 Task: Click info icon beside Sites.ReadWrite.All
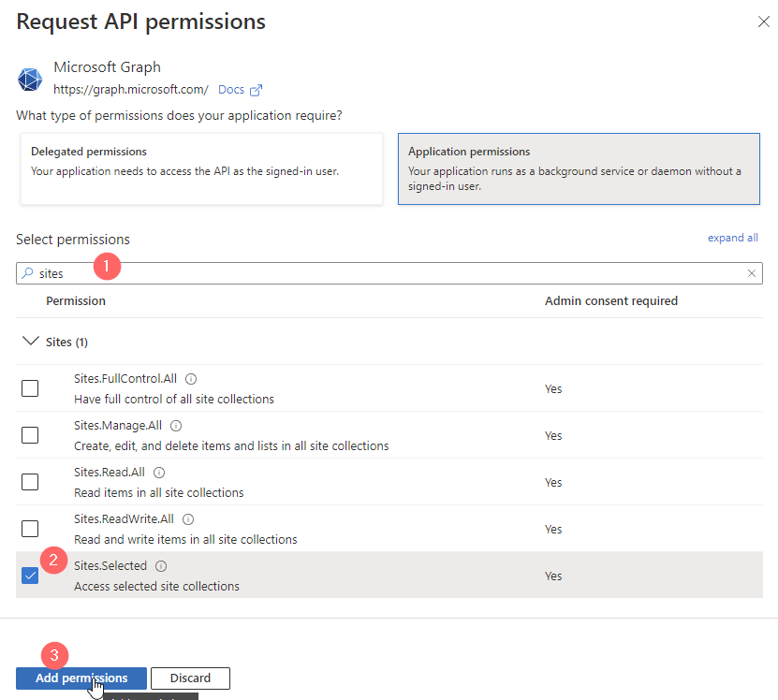coord(188,519)
